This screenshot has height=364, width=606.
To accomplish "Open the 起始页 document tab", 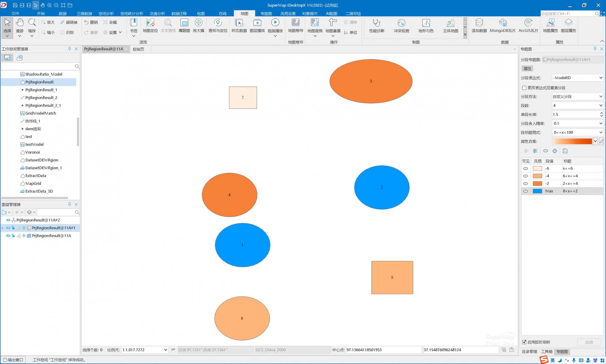I will [138, 49].
